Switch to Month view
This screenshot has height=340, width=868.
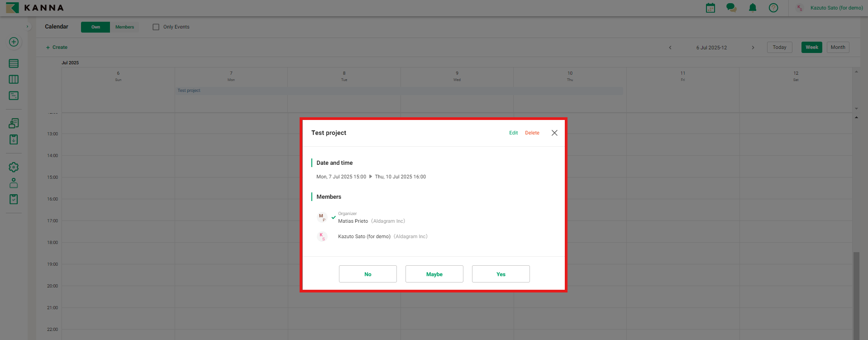tap(838, 48)
